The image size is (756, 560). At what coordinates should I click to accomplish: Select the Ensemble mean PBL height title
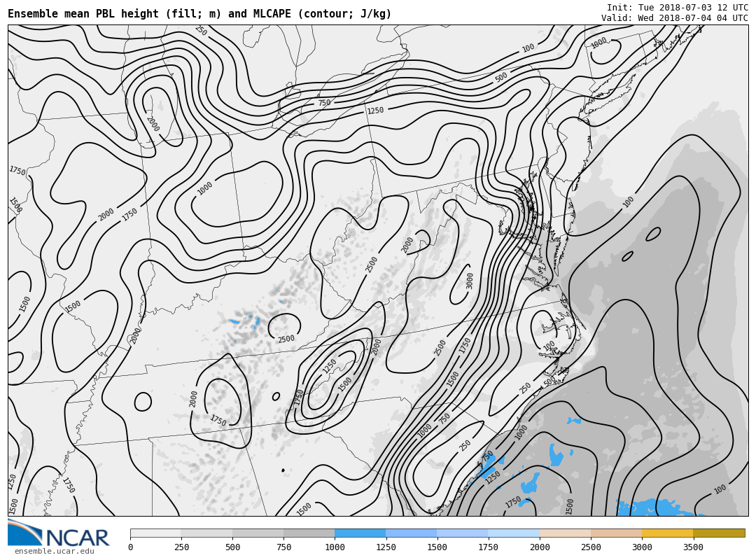coord(199,14)
